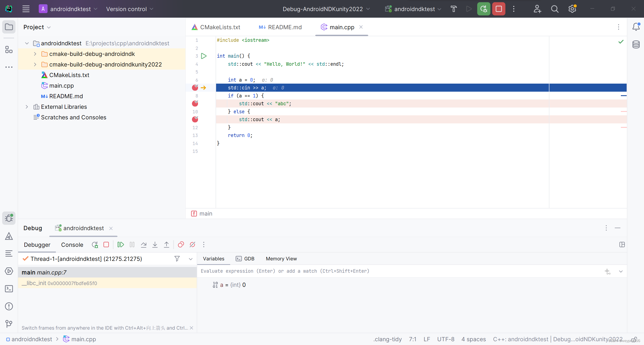Screen dimensions: 644x345
Task: Toggle the breakpoint on line 7
Action: pos(195,88)
